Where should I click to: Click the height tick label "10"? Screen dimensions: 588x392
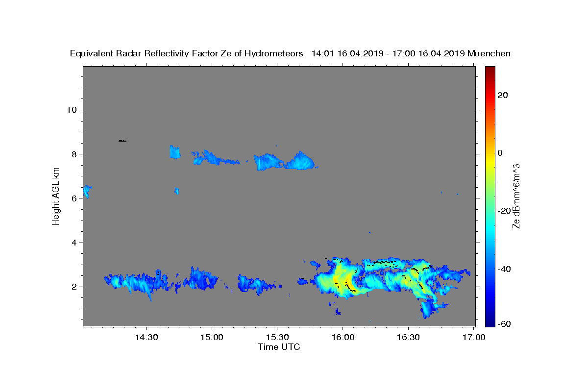[x=71, y=110]
